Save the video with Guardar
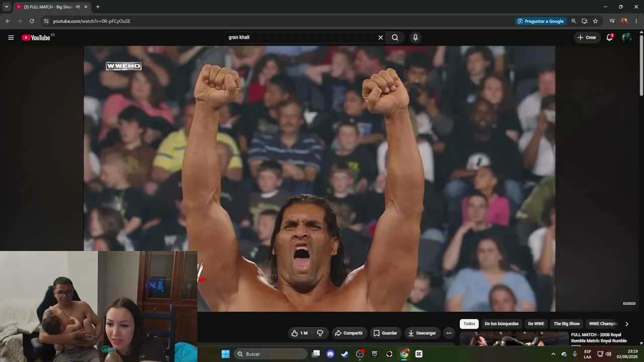Screen dimensions: 644x362 pyautogui.click(x=385, y=333)
